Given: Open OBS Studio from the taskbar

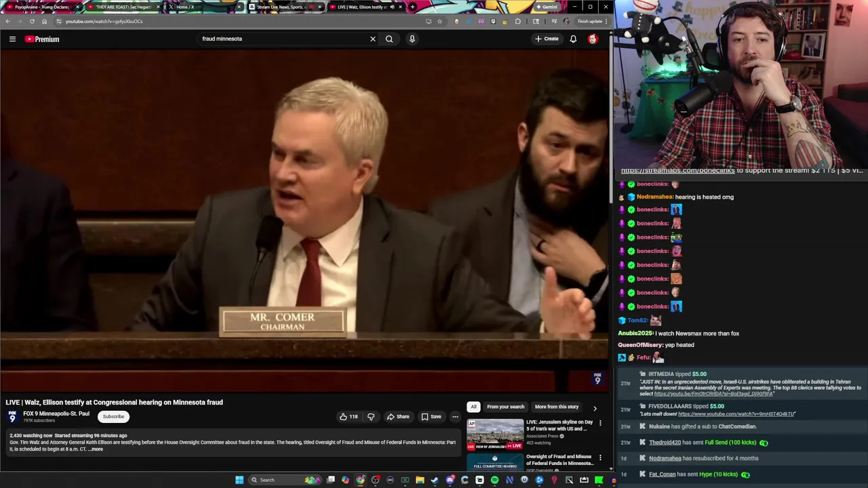Looking at the screenshot, I should [375, 480].
